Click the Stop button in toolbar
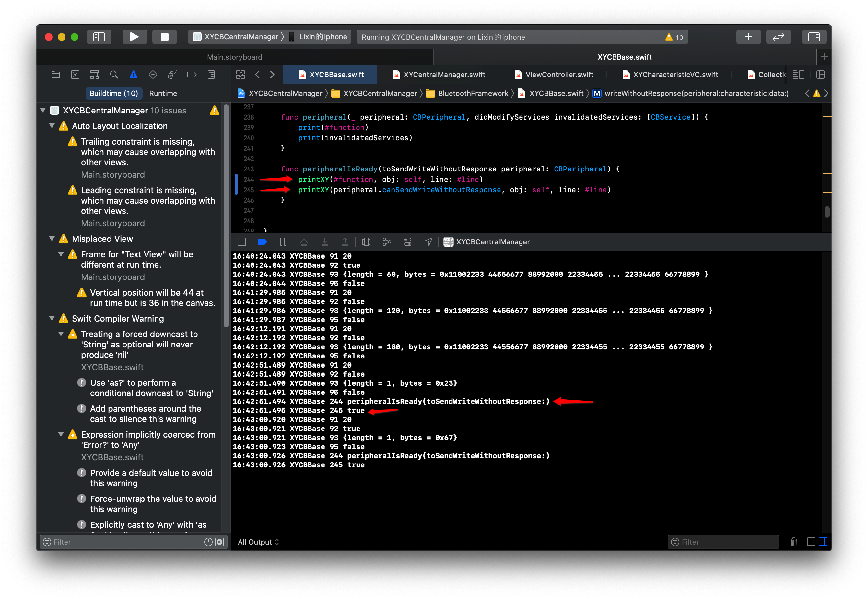The image size is (868, 599). (x=164, y=37)
